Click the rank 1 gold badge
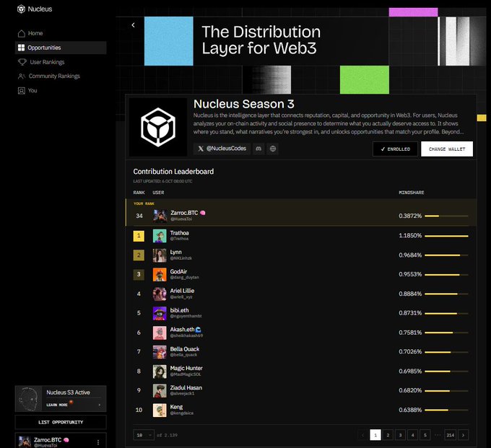 tap(139, 236)
